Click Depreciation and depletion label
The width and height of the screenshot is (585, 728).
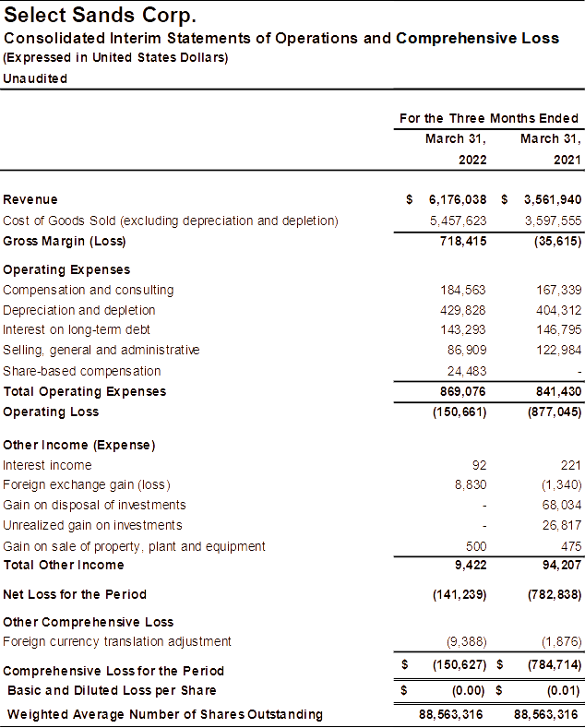click(x=79, y=310)
